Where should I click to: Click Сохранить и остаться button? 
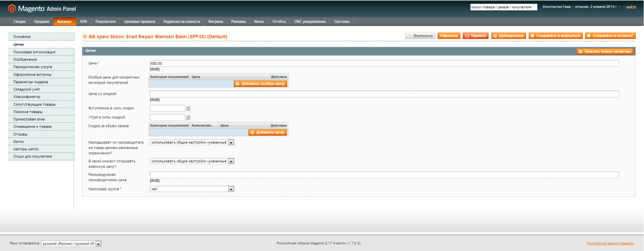tap(609, 36)
